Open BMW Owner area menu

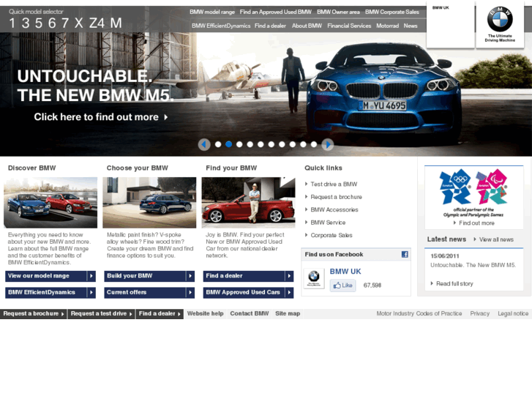(x=338, y=12)
